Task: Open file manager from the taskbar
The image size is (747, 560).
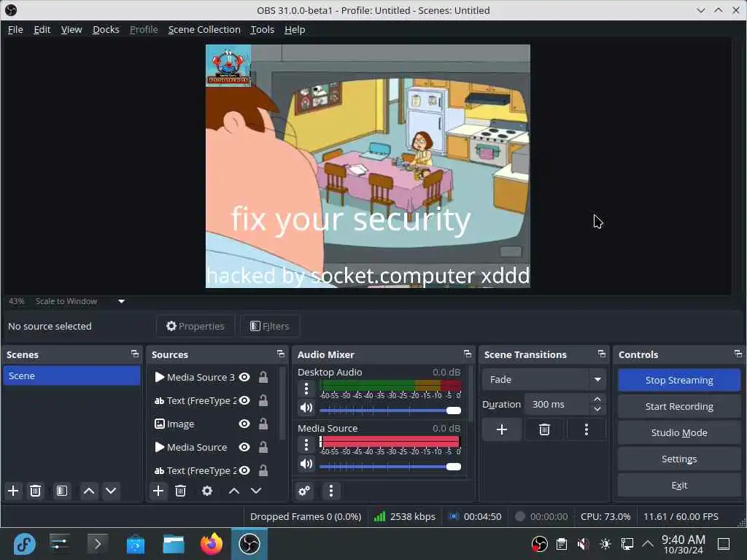Action: tap(174, 544)
